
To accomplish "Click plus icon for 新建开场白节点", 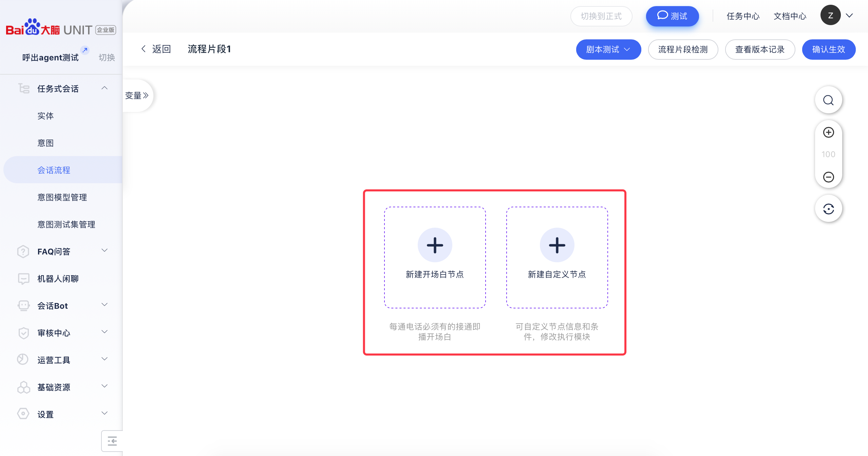I will [x=435, y=245].
